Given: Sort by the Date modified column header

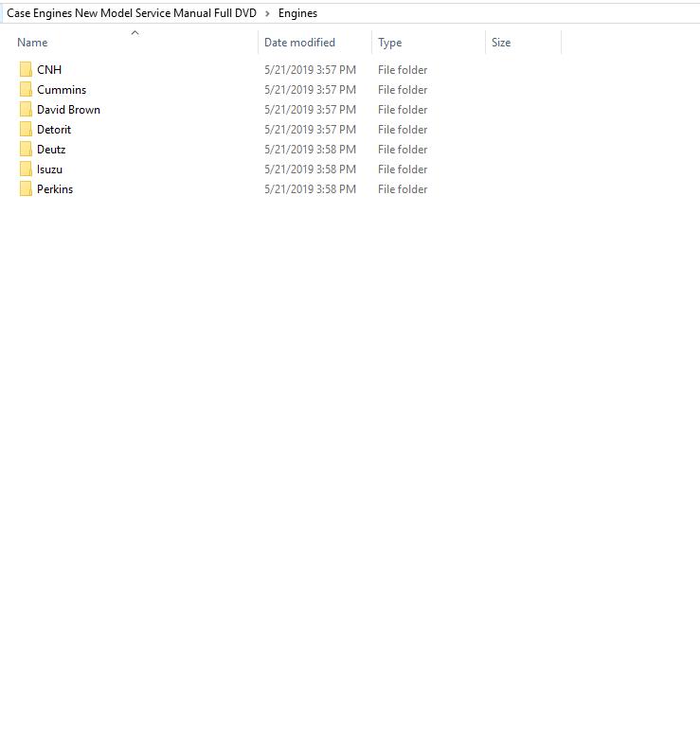Looking at the screenshot, I should tap(299, 43).
